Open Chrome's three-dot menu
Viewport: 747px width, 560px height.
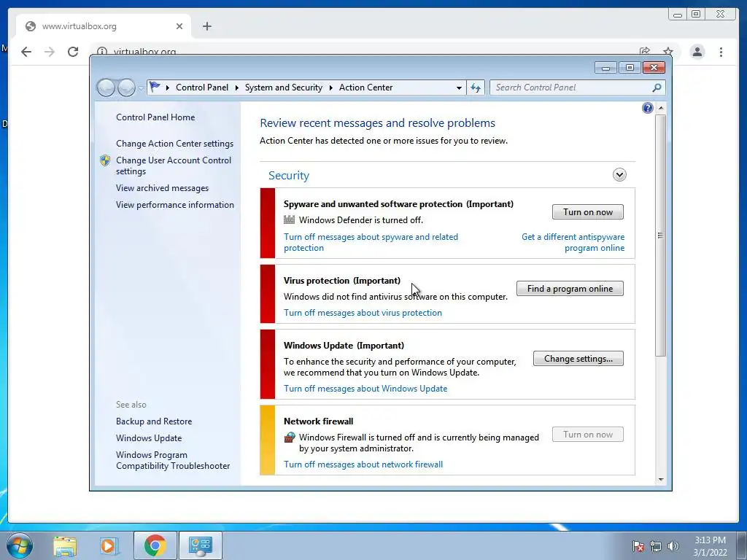(721, 52)
